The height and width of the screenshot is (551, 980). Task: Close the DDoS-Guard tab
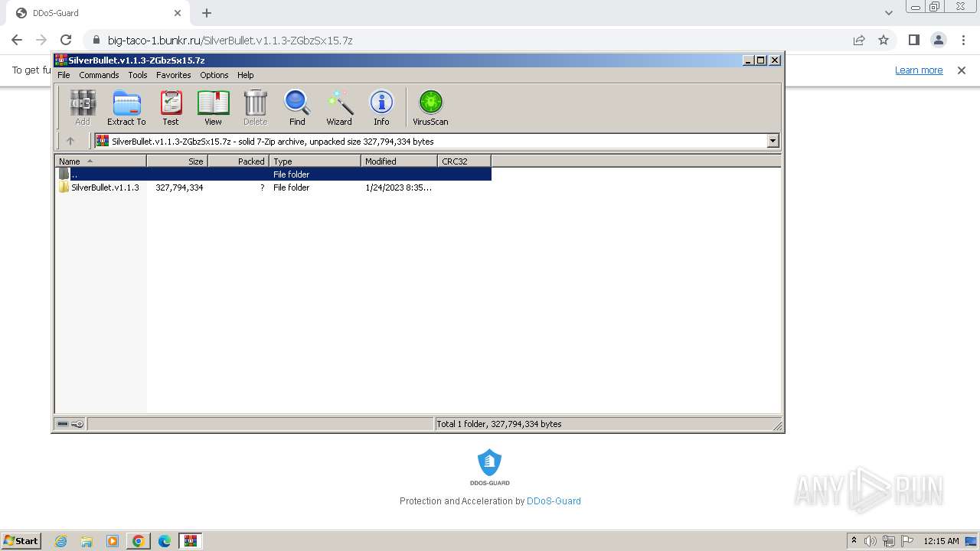click(x=178, y=13)
